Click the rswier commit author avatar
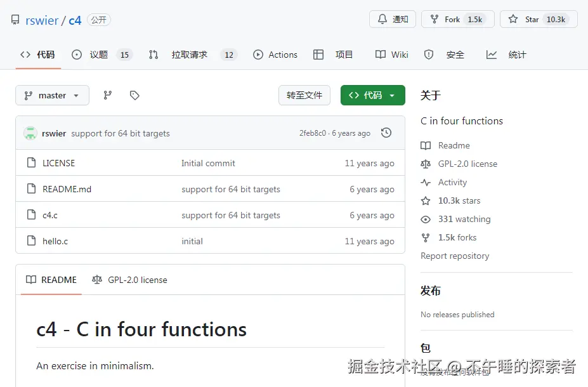Image resolution: width=588 pixels, height=387 pixels. 30,133
